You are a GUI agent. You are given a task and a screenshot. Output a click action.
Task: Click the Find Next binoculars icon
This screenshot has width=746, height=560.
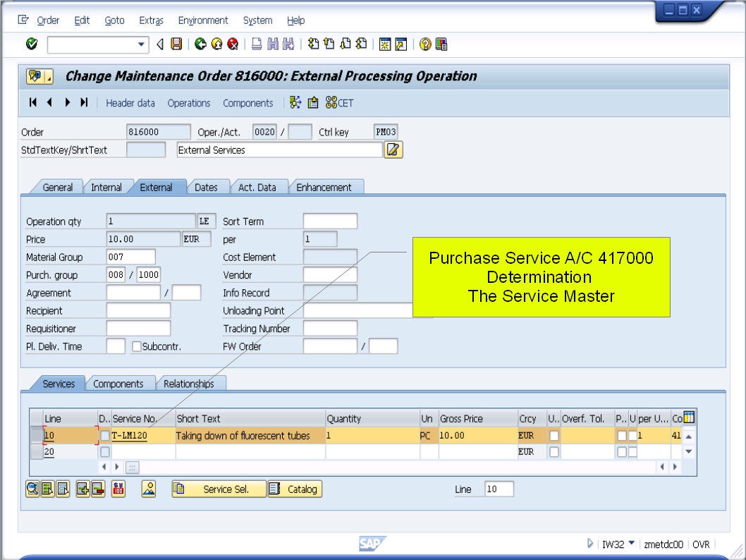point(288,44)
